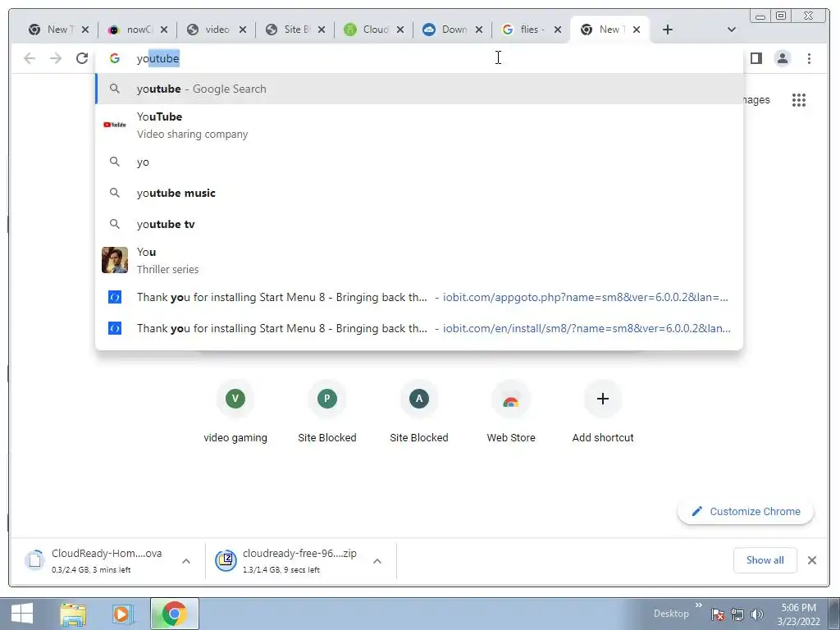Click the You series thumbnail

click(115, 260)
